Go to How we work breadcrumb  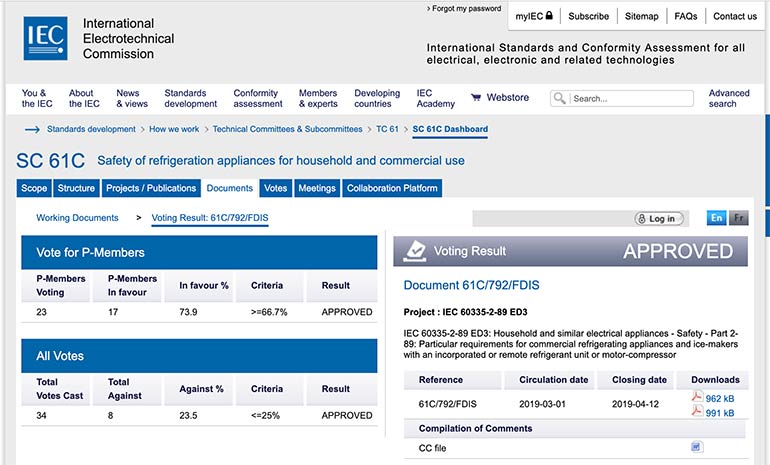coord(174,129)
